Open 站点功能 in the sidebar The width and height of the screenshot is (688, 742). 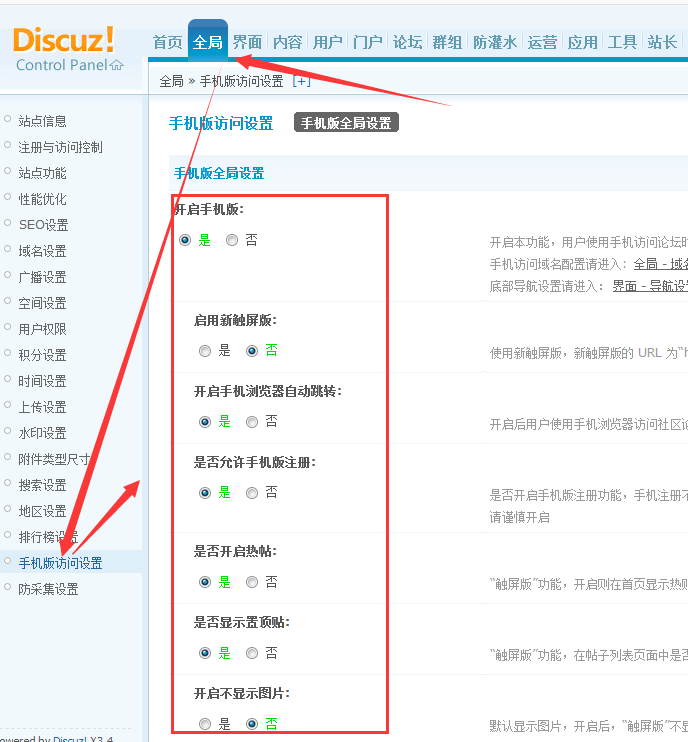point(42,173)
